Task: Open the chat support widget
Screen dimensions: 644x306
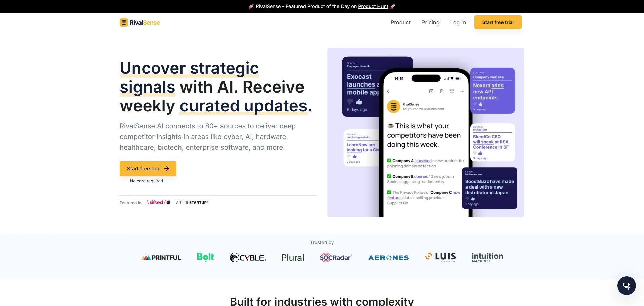Action: pyautogui.click(x=626, y=285)
